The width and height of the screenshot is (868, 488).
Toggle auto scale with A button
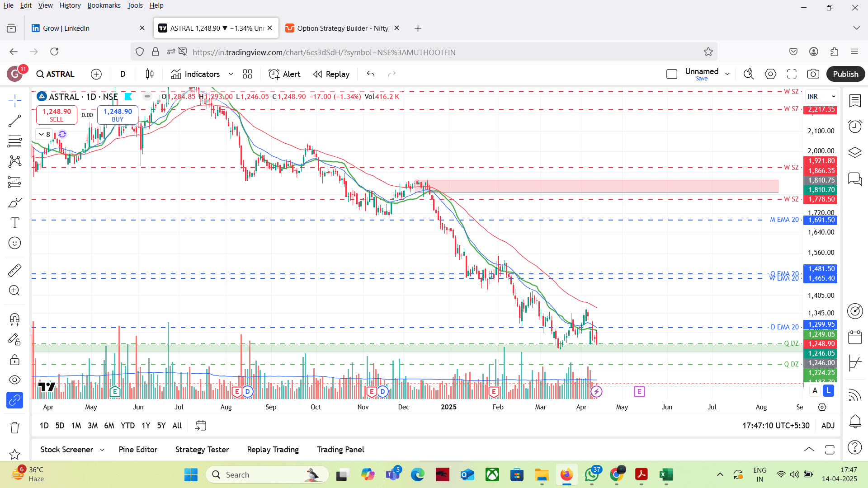815,391
